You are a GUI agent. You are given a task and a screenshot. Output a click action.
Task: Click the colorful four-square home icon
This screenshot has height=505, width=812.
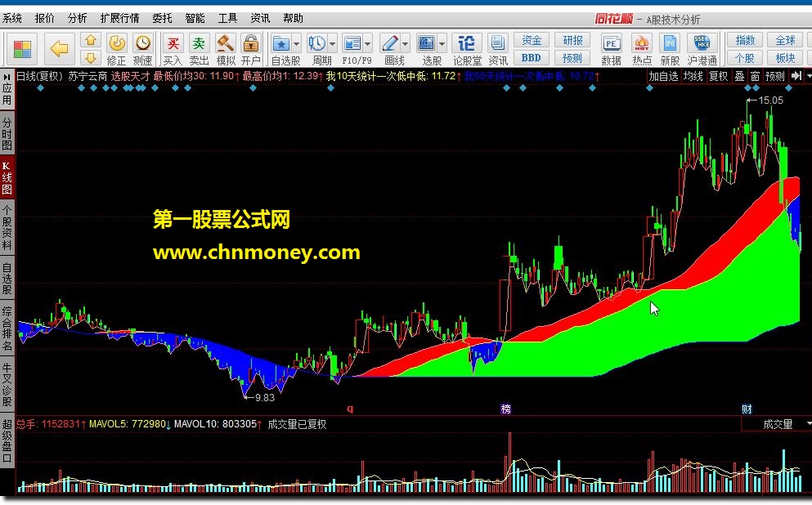click(22, 49)
